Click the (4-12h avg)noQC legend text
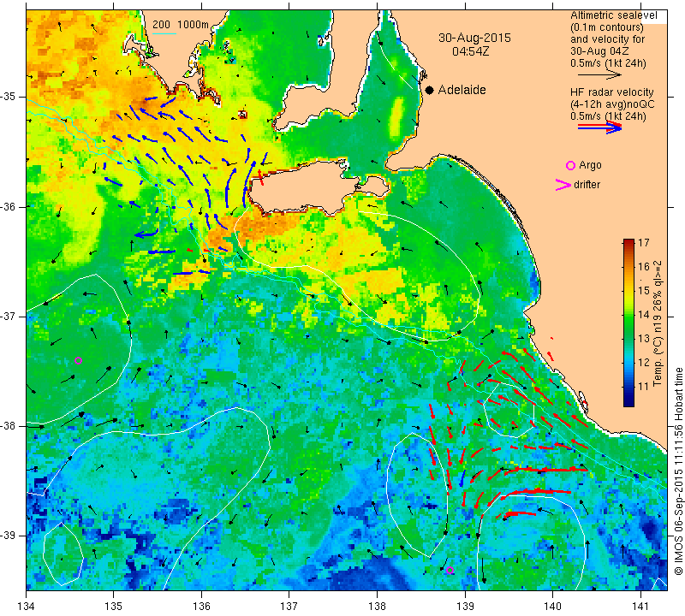685x616 pixels. click(x=612, y=104)
